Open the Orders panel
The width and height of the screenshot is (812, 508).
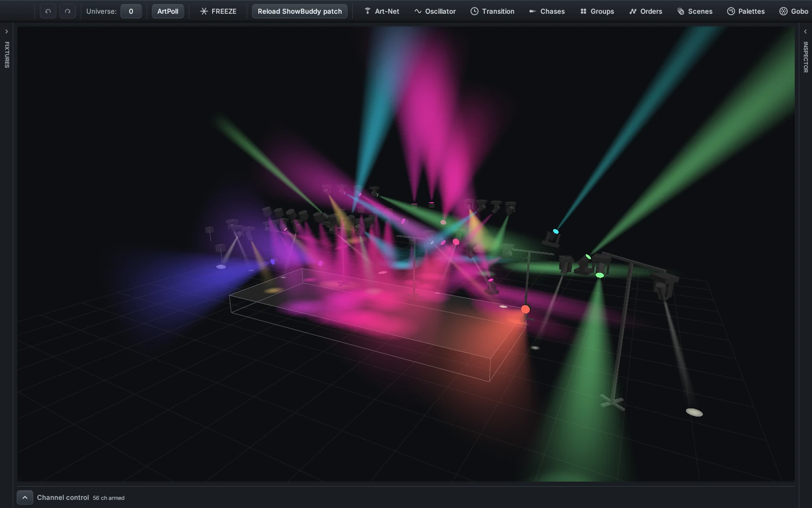click(646, 11)
